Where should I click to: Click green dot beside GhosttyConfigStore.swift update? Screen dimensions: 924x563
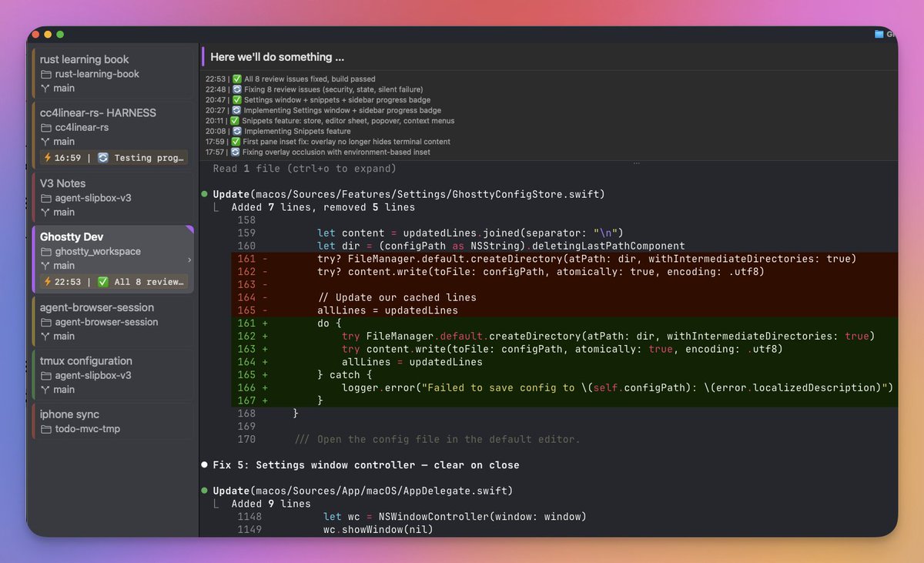(x=205, y=194)
